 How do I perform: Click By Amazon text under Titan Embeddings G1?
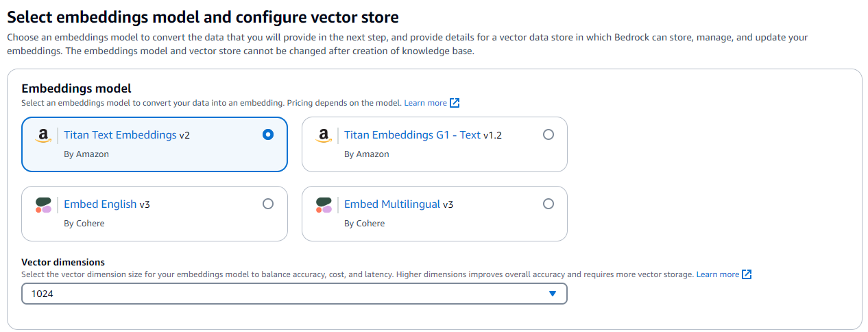pyautogui.click(x=366, y=154)
